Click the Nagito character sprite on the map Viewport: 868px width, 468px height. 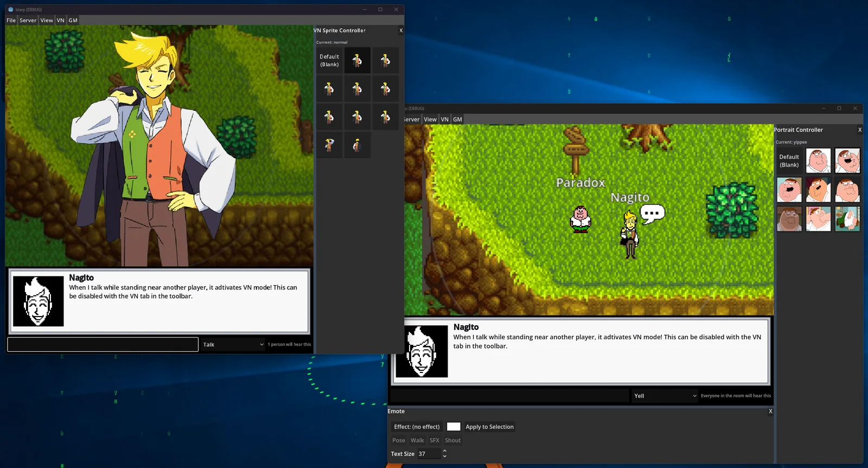[x=630, y=235]
